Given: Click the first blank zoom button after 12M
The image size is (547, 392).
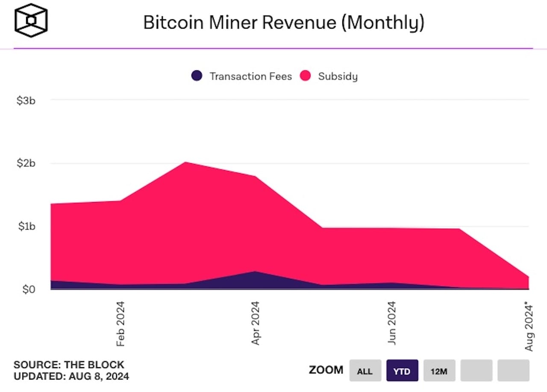Looking at the screenshot, I should pos(476,371).
